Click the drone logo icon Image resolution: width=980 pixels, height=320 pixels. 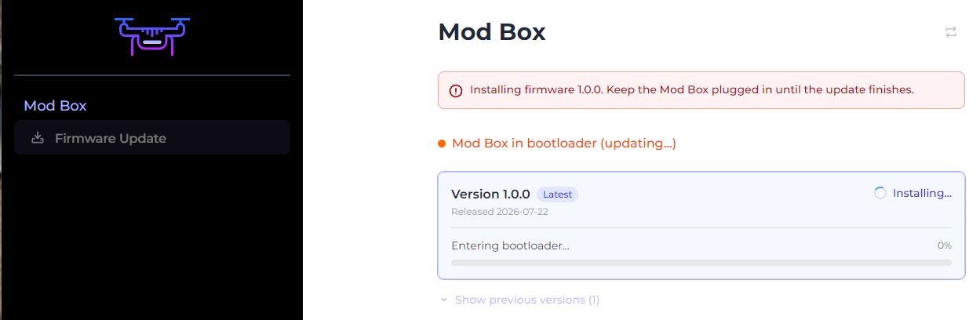(x=152, y=36)
